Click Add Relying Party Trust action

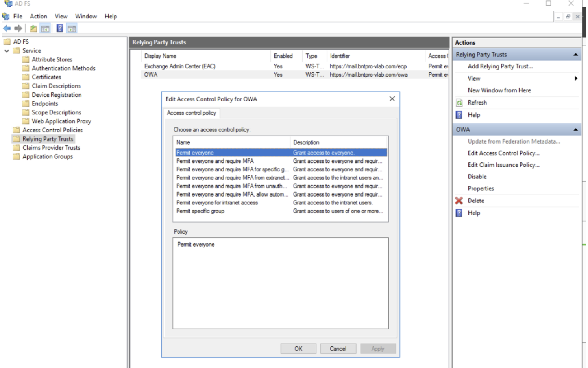(500, 66)
